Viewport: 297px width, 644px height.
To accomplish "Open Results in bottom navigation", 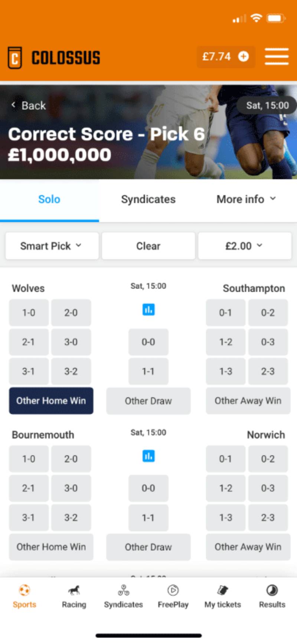I will click(272, 596).
